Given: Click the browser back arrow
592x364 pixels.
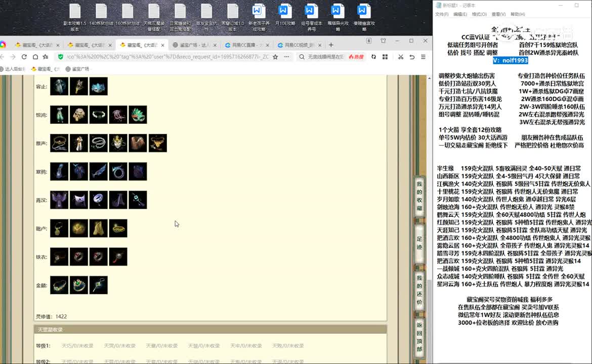Looking at the screenshot, I should point(2,57).
